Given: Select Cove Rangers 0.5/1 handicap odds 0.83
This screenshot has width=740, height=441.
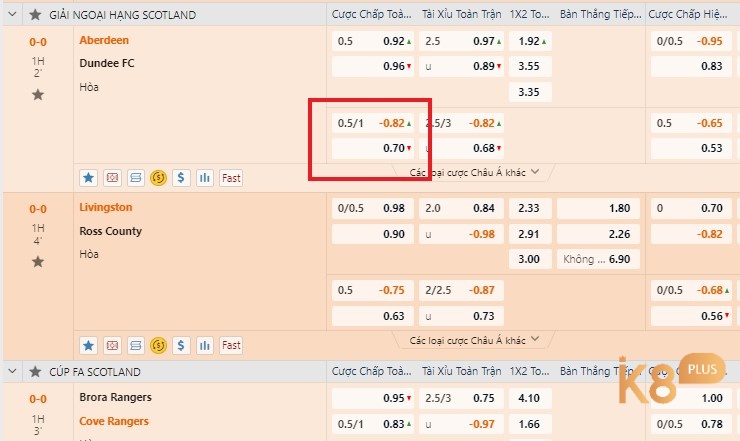Looking at the screenshot, I should (x=373, y=424).
